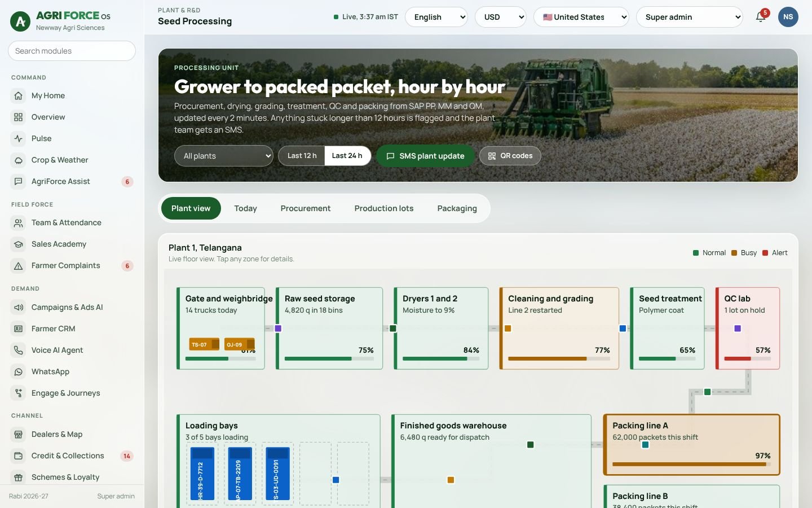Open the USD currency dropdown
Image resolution: width=812 pixels, height=508 pixels.
coord(501,17)
